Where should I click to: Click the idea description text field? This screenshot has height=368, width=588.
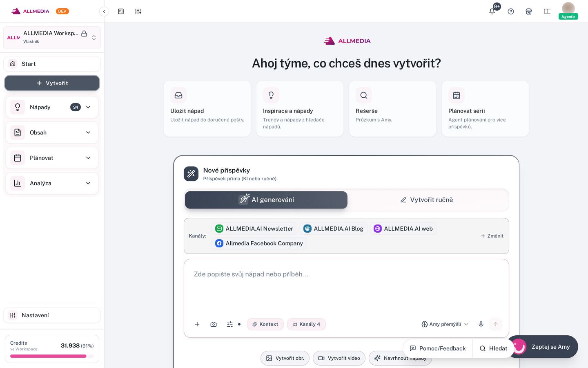click(x=346, y=286)
